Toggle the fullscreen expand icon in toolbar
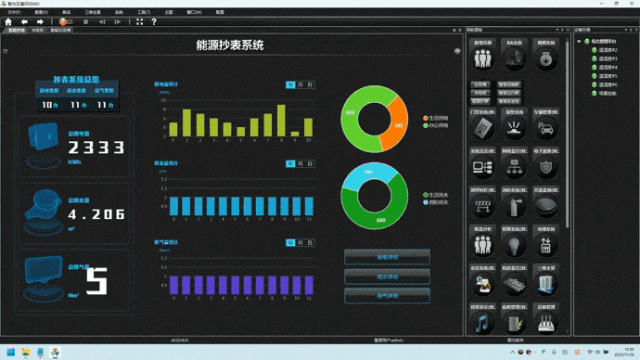 140,22
